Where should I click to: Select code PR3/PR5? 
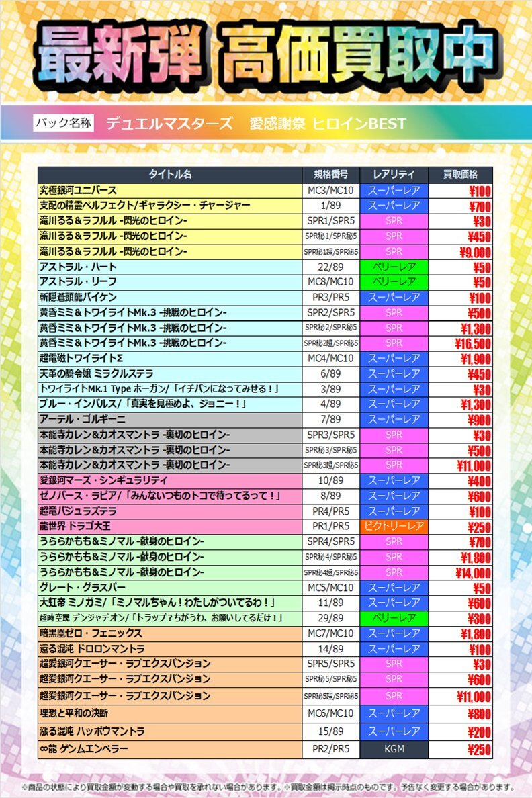pos(331,297)
